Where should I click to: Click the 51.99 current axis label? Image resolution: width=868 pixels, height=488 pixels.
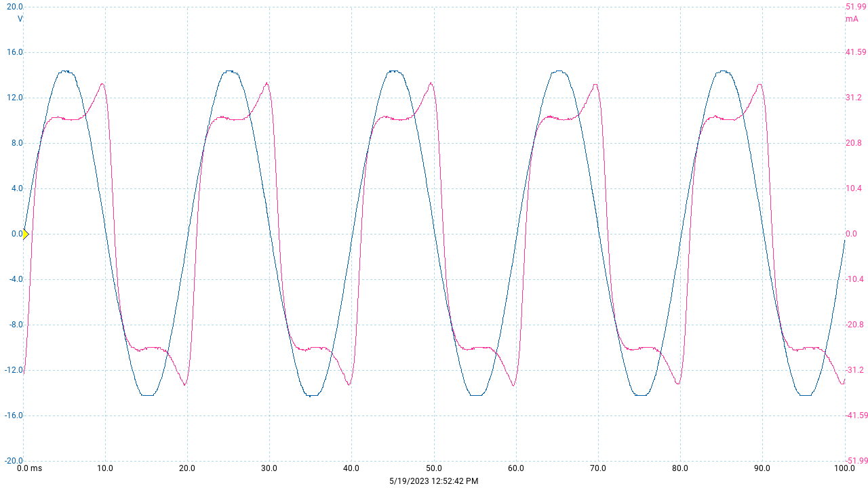click(x=856, y=7)
